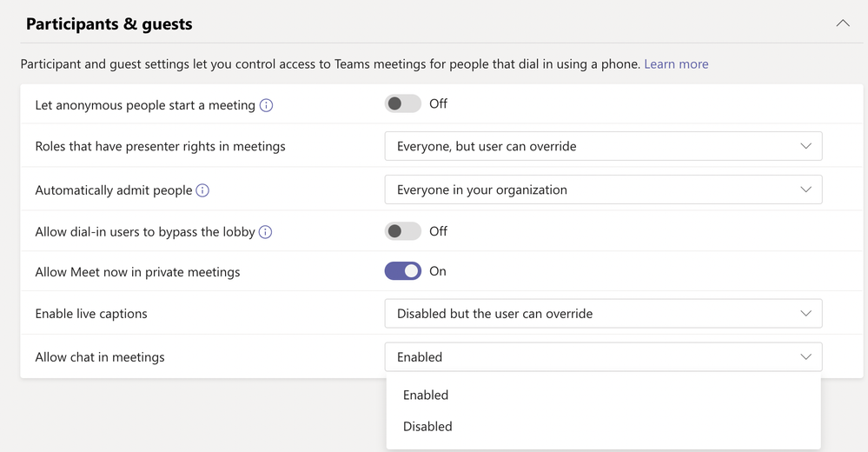Open the presenter rights roles dropdown
The height and width of the screenshot is (452, 868).
[x=603, y=146]
